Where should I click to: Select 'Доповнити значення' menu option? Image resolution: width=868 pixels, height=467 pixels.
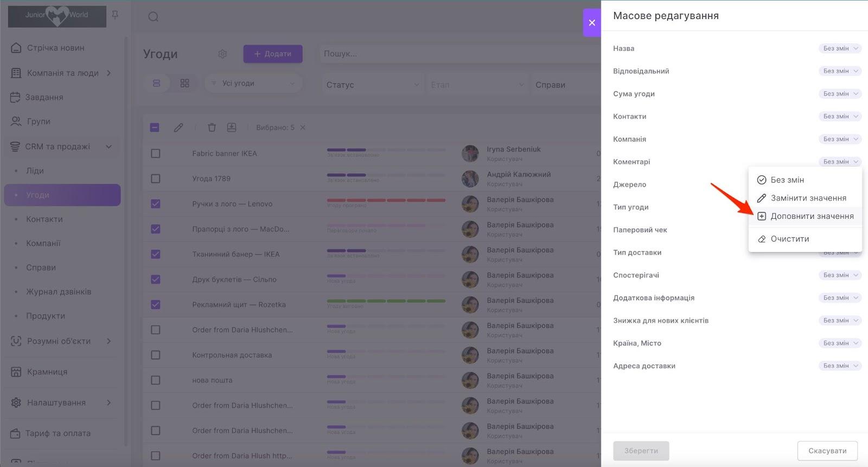(x=812, y=216)
